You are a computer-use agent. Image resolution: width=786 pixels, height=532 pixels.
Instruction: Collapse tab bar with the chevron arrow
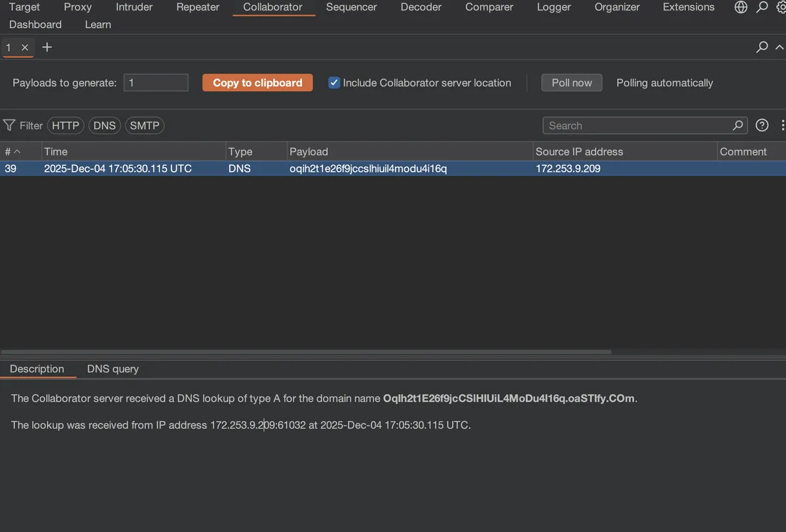tap(779, 47)
